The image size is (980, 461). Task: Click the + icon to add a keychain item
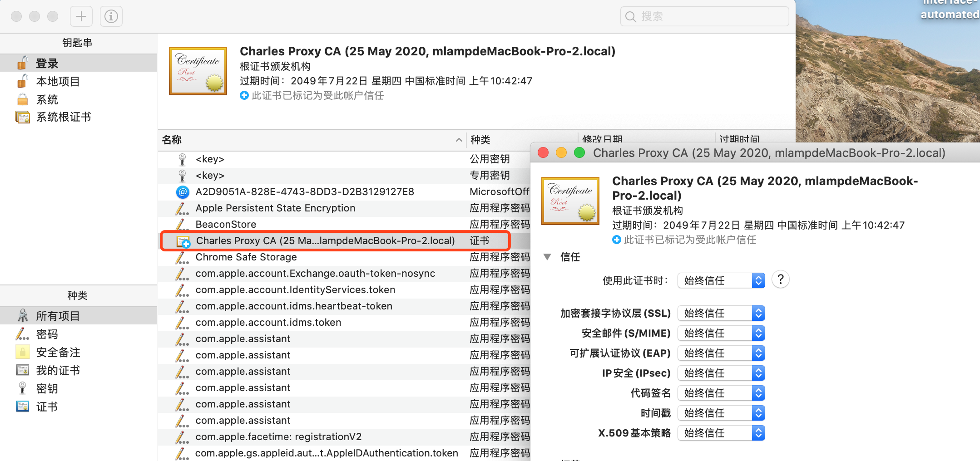pos(81,16)
